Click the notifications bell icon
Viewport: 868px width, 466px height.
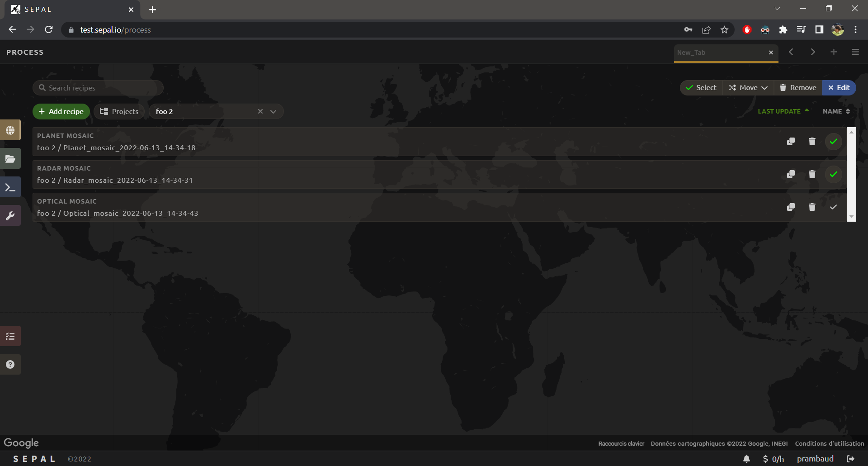point(746,459)
